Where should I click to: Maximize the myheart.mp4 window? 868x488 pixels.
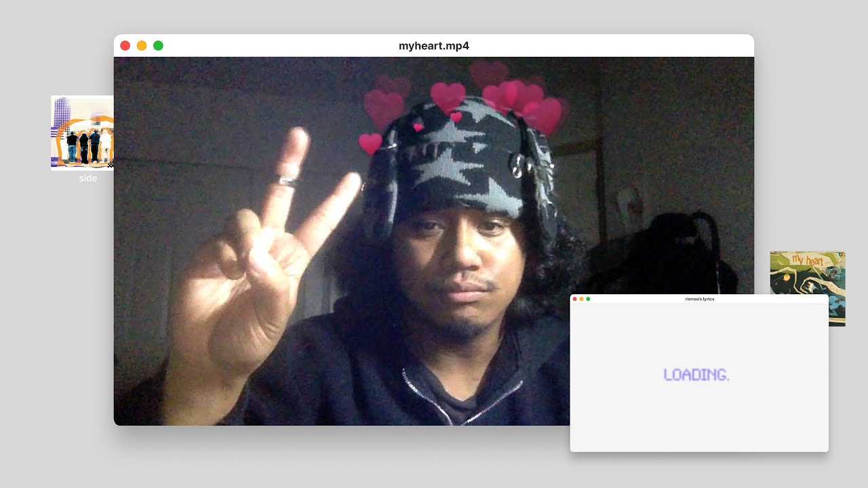158,45
